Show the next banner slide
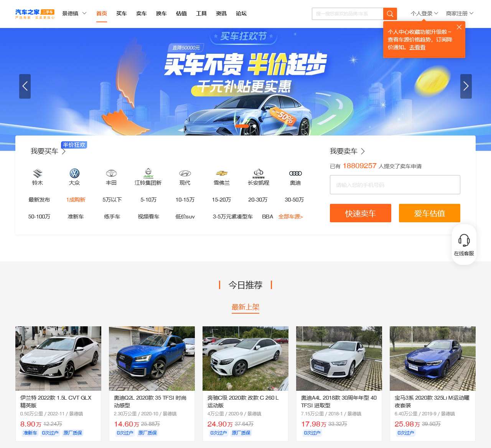Image resolution: width=491 pixels, height=448 pixels. [x=466, y=86]
